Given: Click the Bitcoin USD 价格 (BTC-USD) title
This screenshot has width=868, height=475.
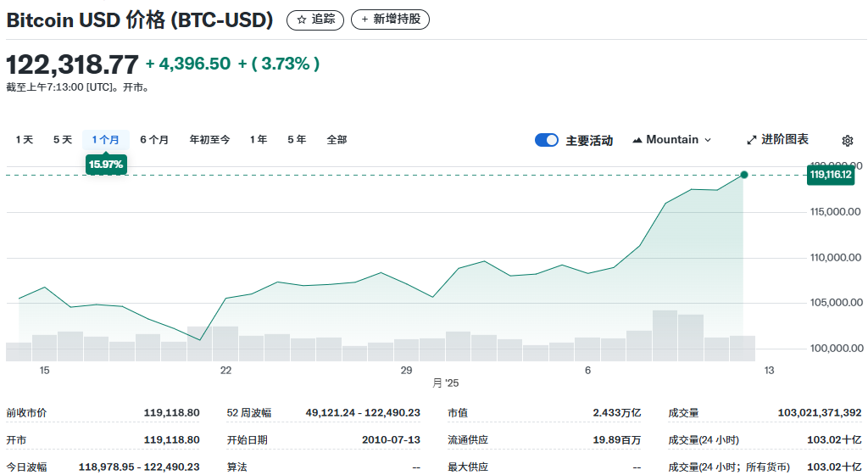Looking at the screenshot, I should pos(140,20).
